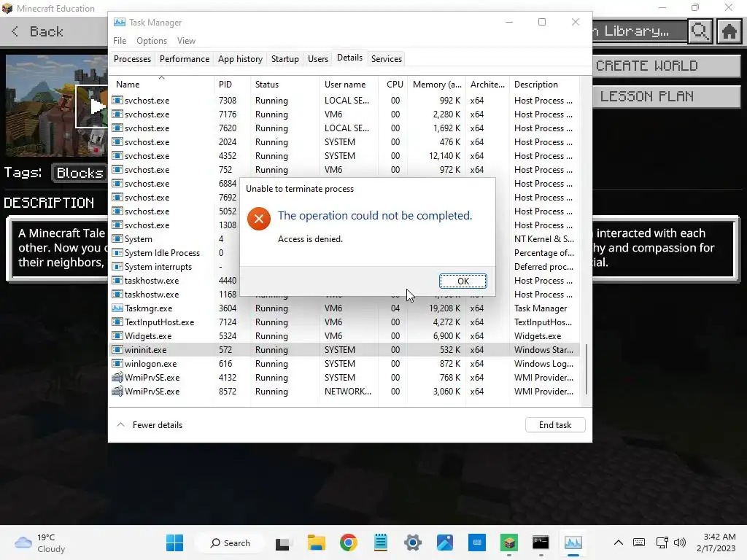Open the View menu
Image resolution: width=747 pixels, height=560 pixels.
tap(186, 41)
